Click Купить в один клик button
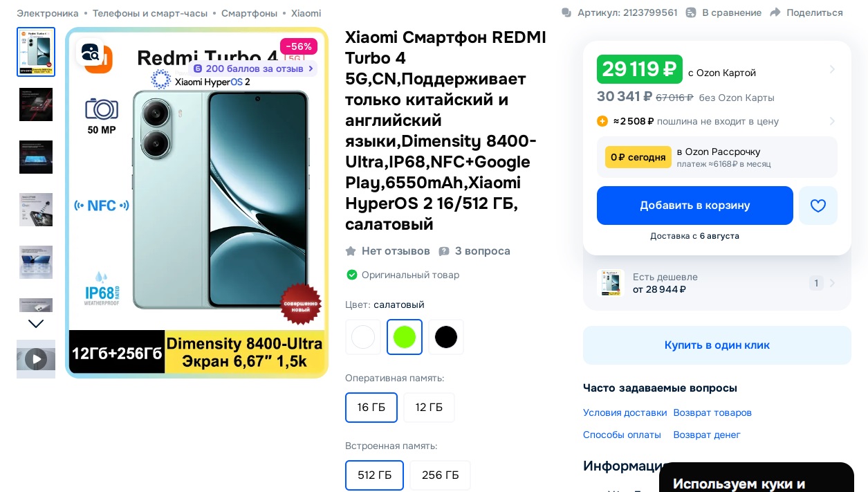This screenshot has height=492, width=868. [717, 345]
